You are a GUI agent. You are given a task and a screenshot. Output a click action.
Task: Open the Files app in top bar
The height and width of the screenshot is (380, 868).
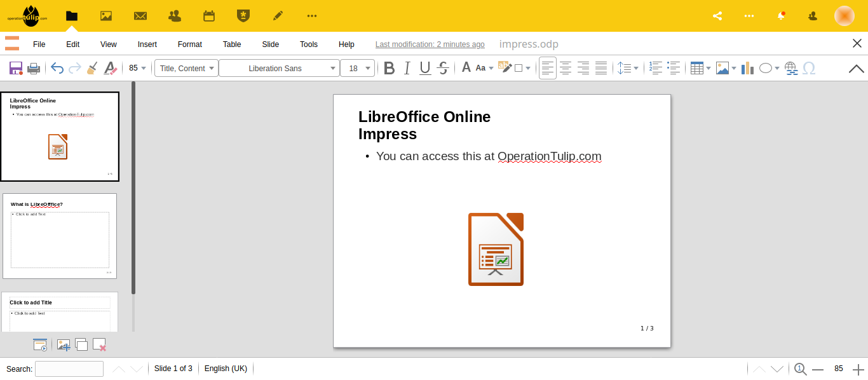click(72, 16)
